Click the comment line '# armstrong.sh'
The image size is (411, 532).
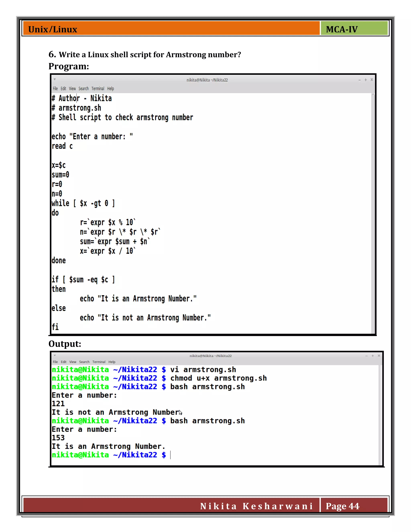(76, 108)
